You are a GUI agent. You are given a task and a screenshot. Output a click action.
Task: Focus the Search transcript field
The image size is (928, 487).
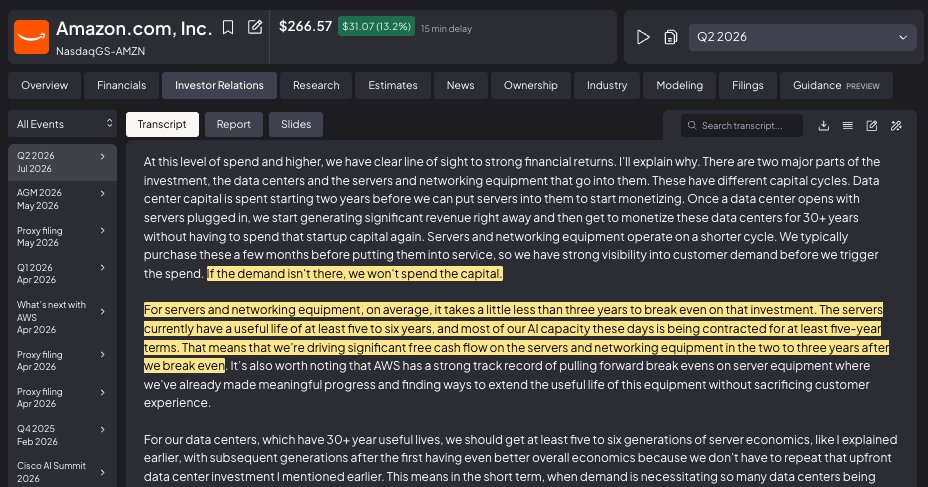click(x=742, y=125)
